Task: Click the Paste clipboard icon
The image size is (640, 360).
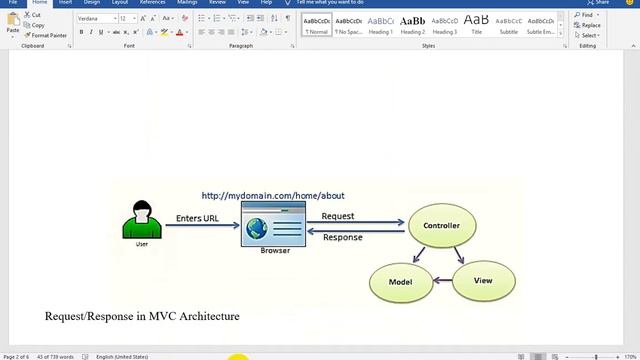Action: coord(13,19)
